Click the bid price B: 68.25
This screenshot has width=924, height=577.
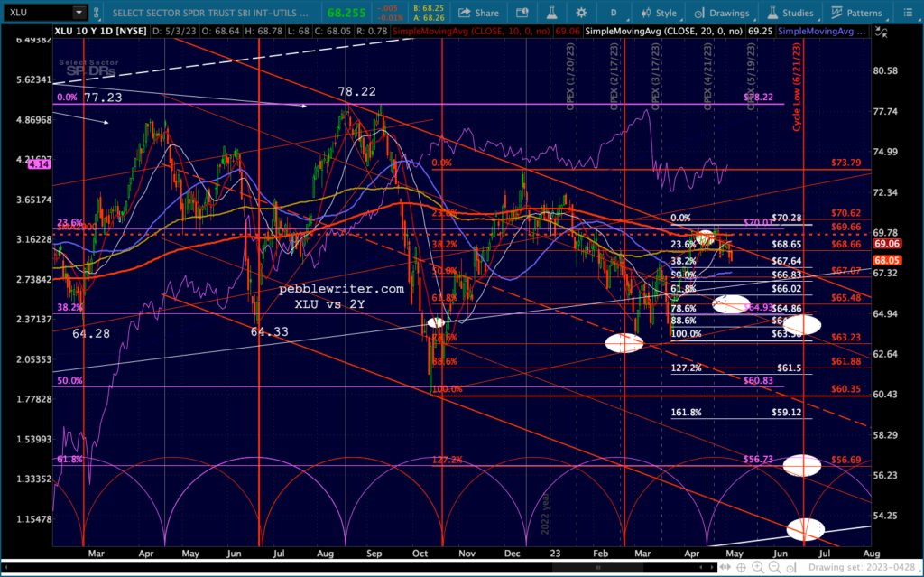(430, 8)
